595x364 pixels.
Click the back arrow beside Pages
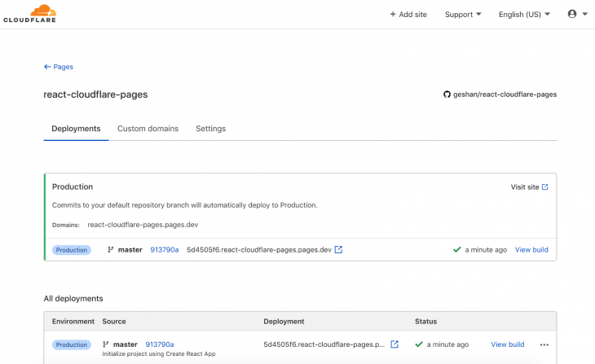47,67
